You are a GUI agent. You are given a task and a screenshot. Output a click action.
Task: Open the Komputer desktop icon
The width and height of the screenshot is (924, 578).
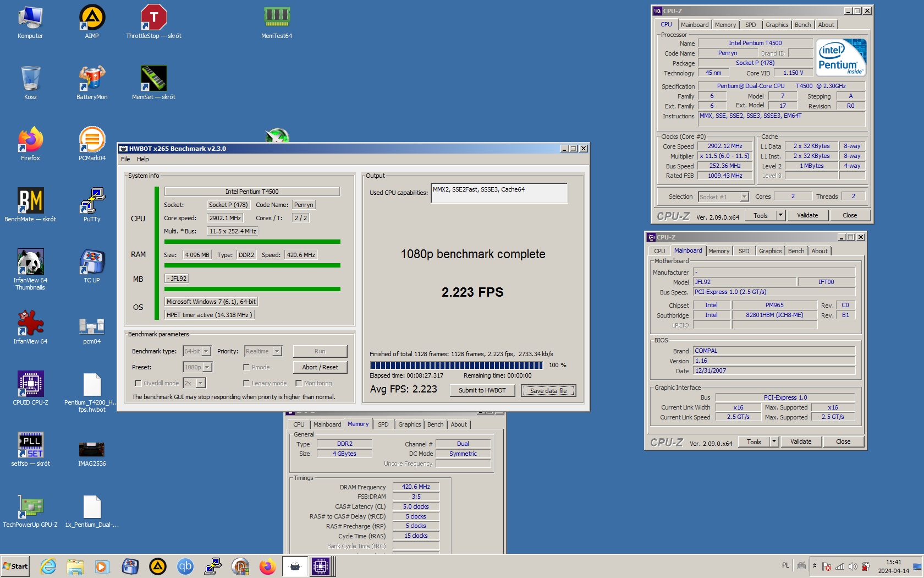(x=30, y=22)
